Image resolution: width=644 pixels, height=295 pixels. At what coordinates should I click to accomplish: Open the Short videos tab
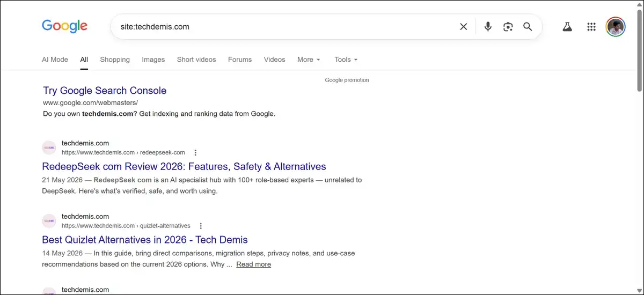click(196, 60)
